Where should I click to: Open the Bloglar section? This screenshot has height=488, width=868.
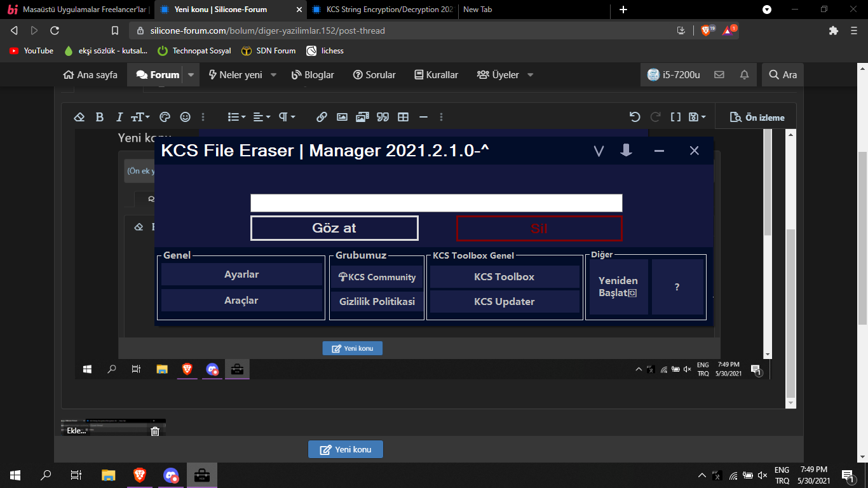coord(313,75)
